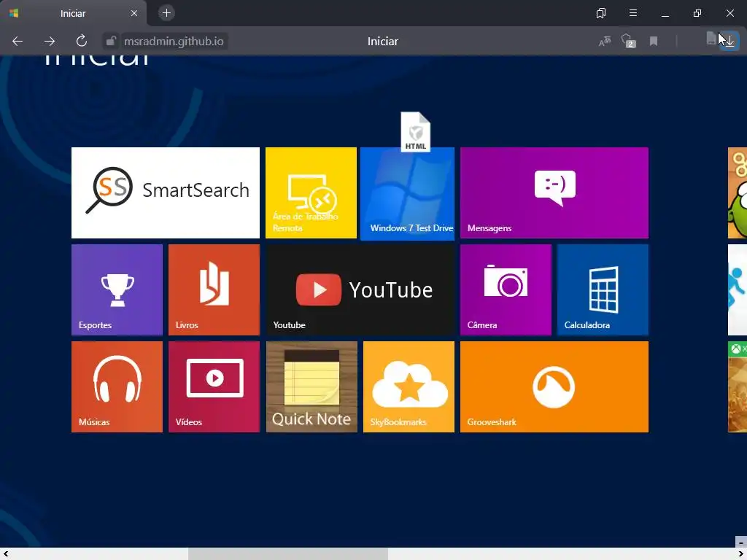Viewport: 747px width, 560px height.
Task: Open the Livros tile
Action: click(x=214, y=290)
